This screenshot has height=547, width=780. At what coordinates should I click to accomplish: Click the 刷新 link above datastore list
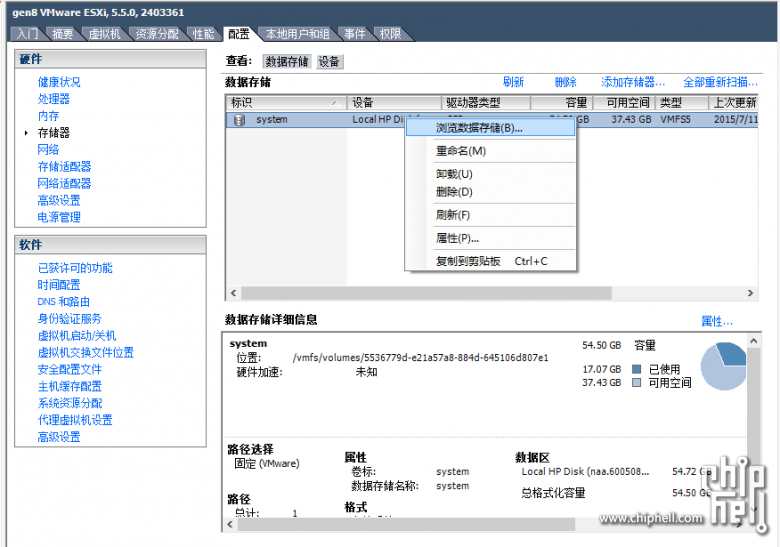[513, 82]
